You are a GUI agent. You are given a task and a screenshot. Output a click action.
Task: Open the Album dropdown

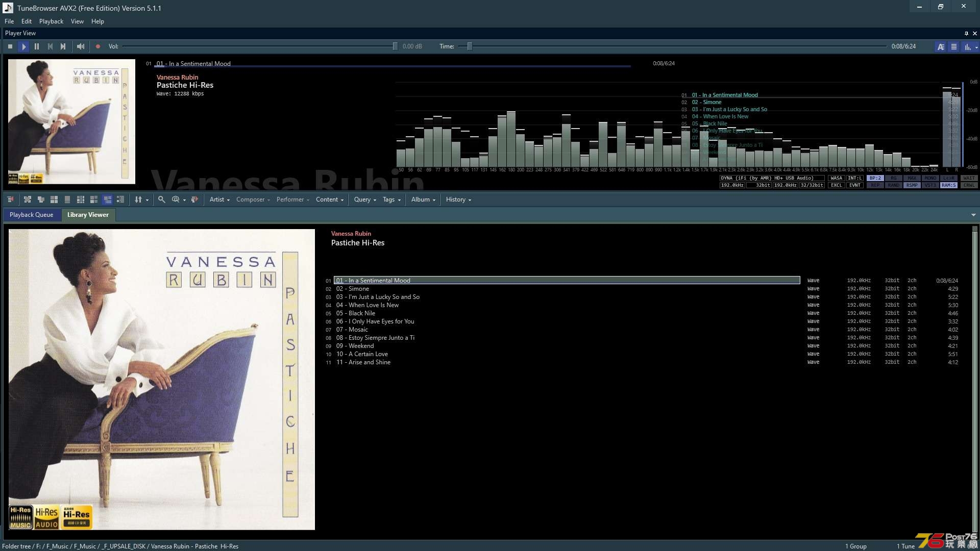pos(423,199)
